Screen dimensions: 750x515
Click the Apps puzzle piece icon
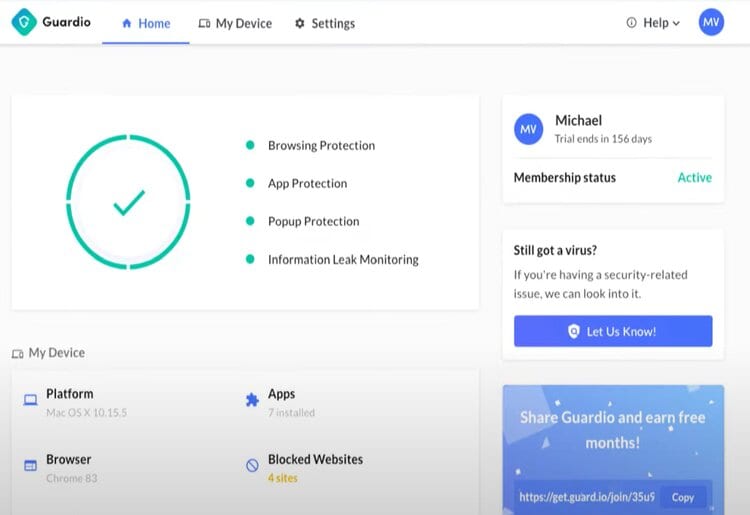[x=252, y=400]
